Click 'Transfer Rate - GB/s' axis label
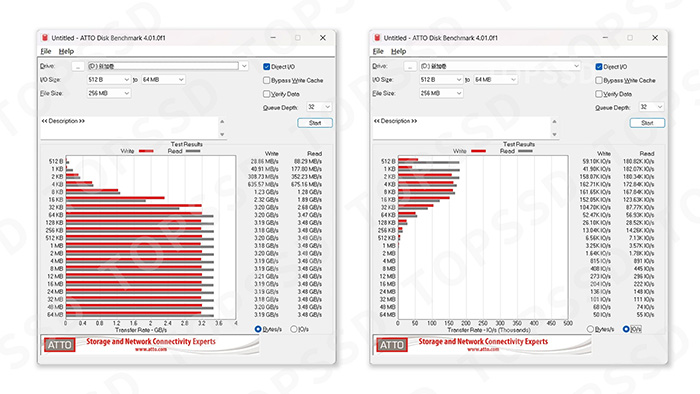700x394 pixels. click(x=141, y=330)
